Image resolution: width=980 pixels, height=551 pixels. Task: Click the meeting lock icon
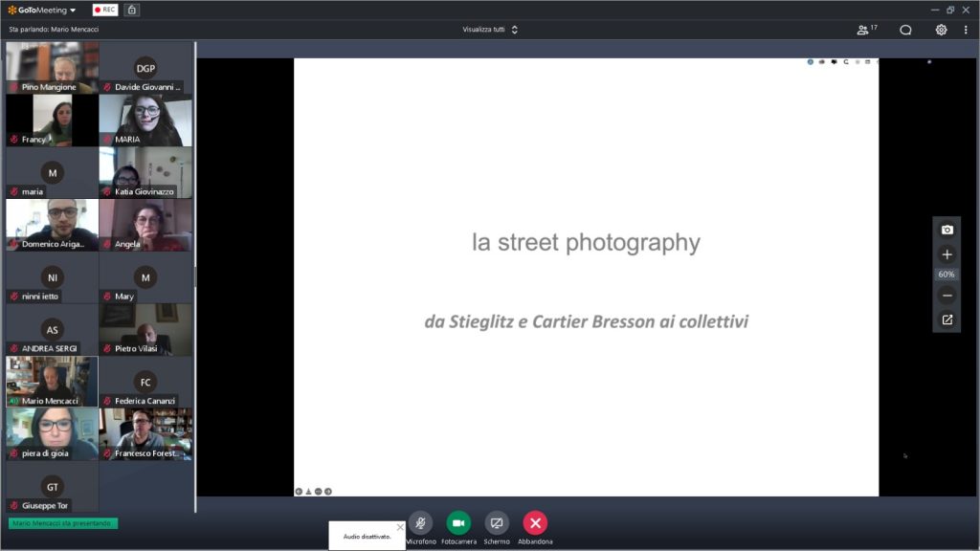[x=132, y=10]
